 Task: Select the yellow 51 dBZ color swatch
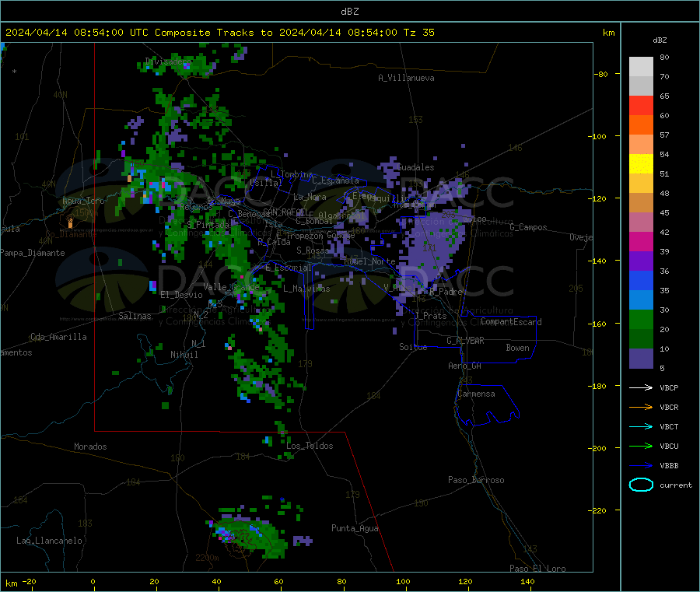tap(641, 164)
